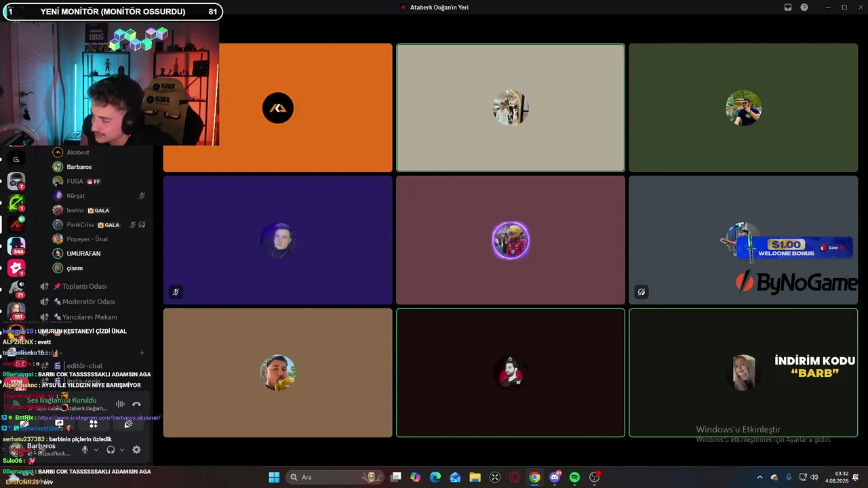
Task: Open Discord user settings gear
Action: tap(136, 449)
